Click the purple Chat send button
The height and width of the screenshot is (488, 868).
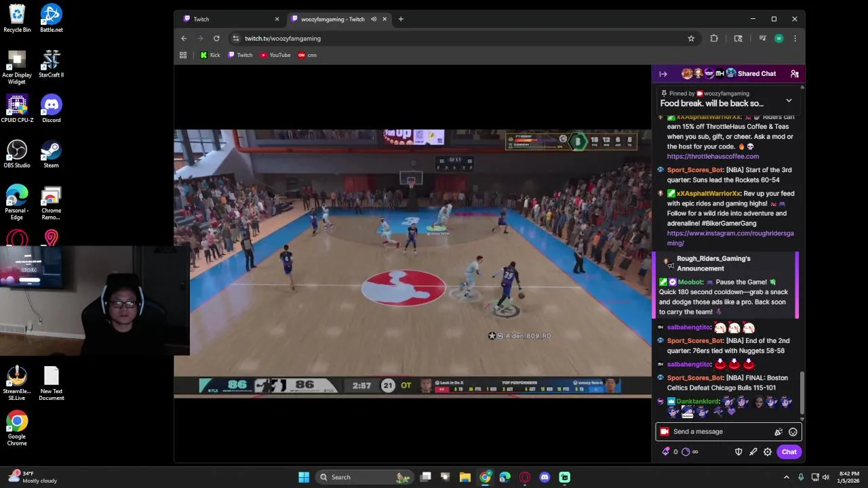pyautogui.click(x=789, y=452)
